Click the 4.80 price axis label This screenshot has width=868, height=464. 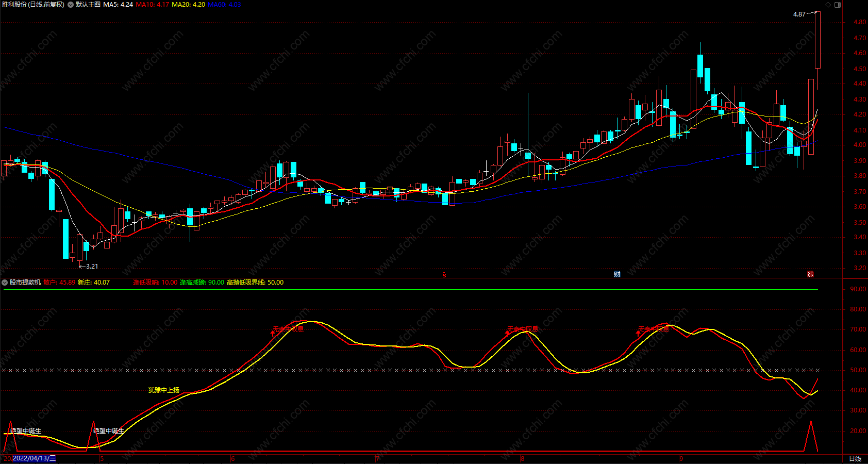pyautogui.click(x=860, y=22)
